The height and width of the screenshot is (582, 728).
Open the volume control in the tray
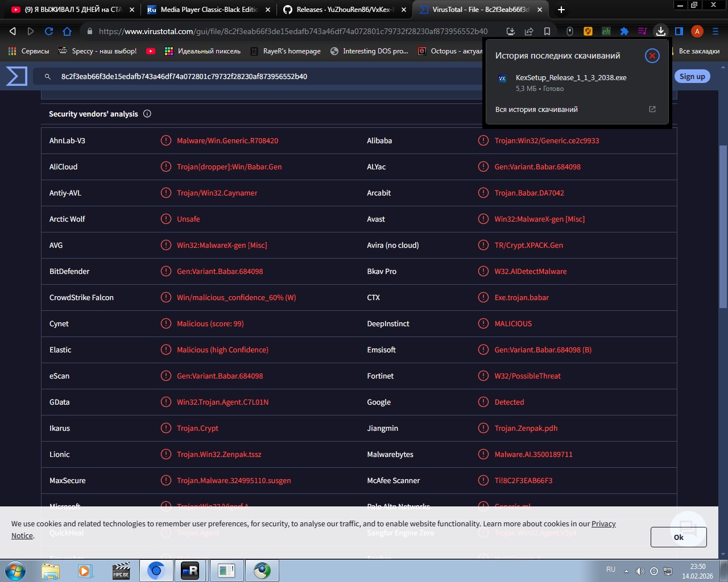[x=640, y=571]
